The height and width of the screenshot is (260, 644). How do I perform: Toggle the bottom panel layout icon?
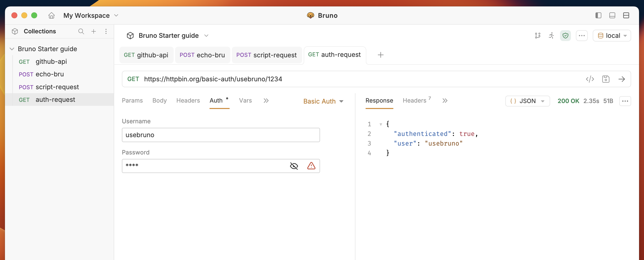(x=612, y=16)
